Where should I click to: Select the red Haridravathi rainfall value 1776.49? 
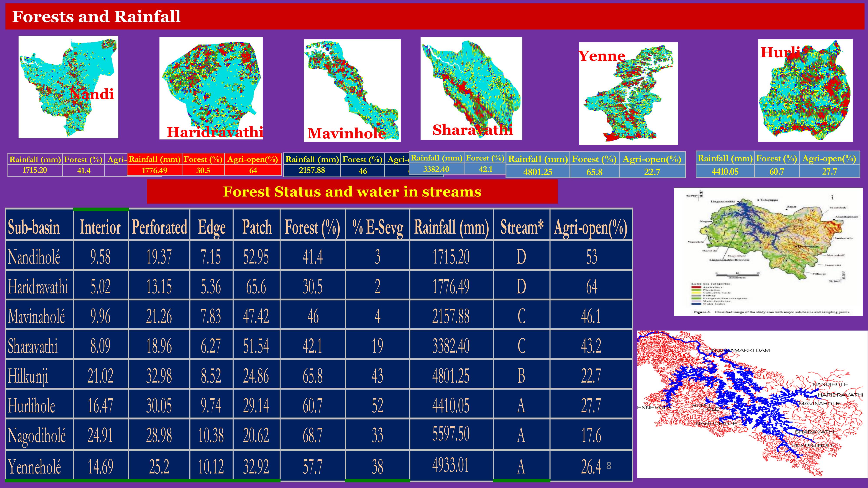(x=154, y=170)
